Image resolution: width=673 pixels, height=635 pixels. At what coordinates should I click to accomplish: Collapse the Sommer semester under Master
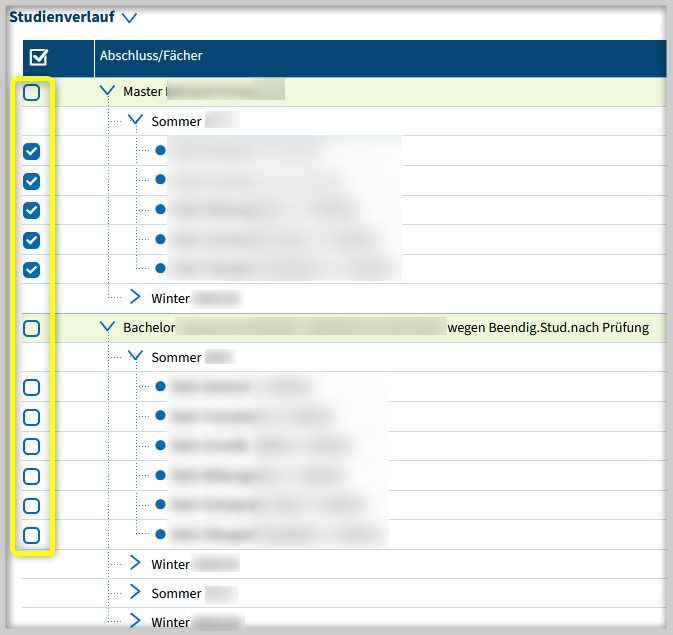(x=135, y=119)
